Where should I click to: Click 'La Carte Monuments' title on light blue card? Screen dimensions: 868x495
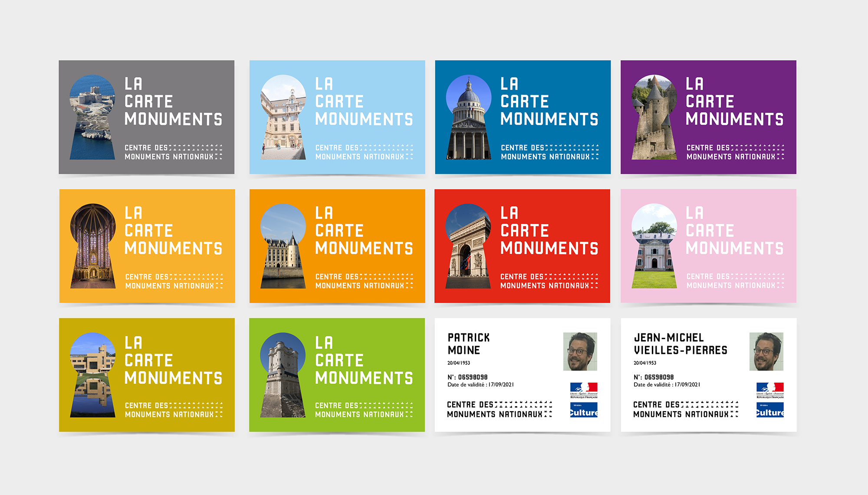tap(364, 102)
